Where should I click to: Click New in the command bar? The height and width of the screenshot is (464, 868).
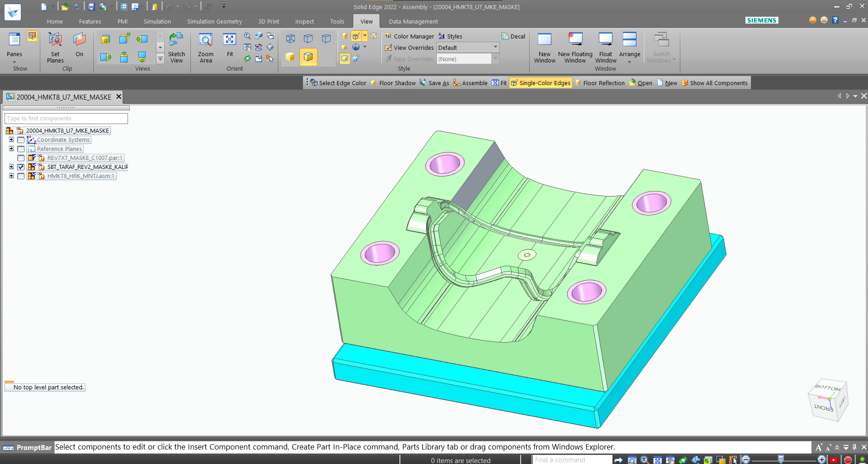pyautogui.click(x=667, y=83)
